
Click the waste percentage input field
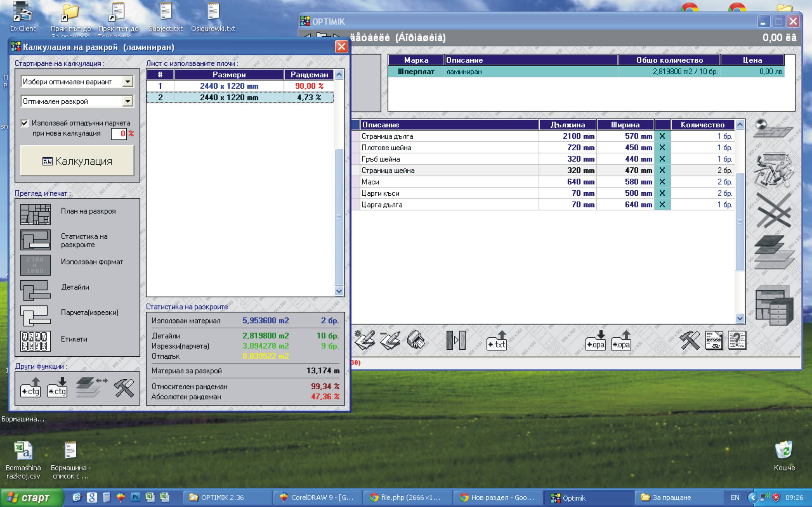pos(119,134)
